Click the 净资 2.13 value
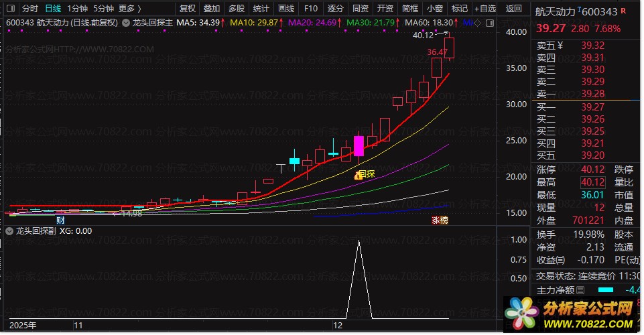644x335 pixels. [x=595, y=247]
